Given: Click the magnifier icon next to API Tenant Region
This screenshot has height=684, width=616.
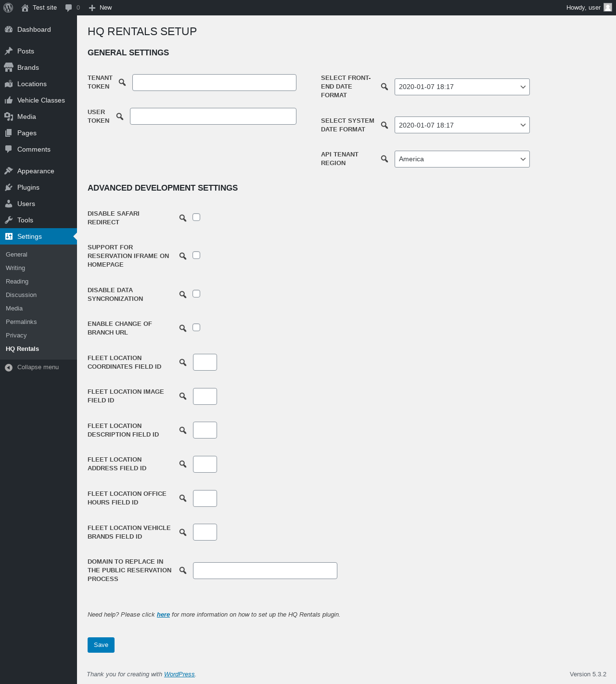Looking at the screenshot, I should coord(385,159).
